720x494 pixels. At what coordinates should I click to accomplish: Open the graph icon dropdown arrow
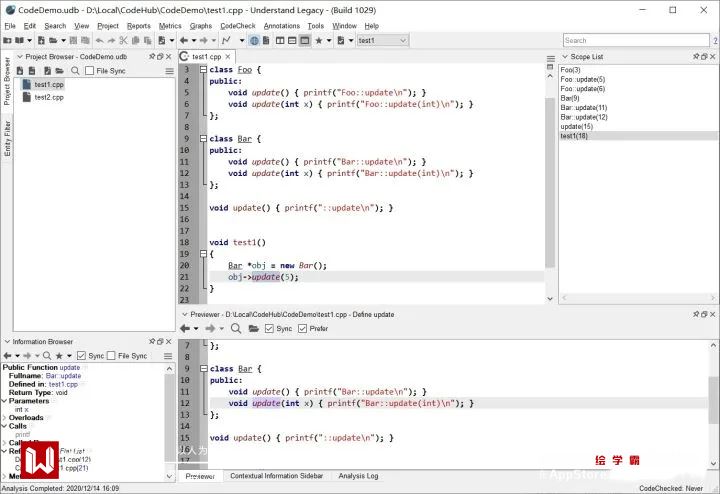(x=242, y=40)
